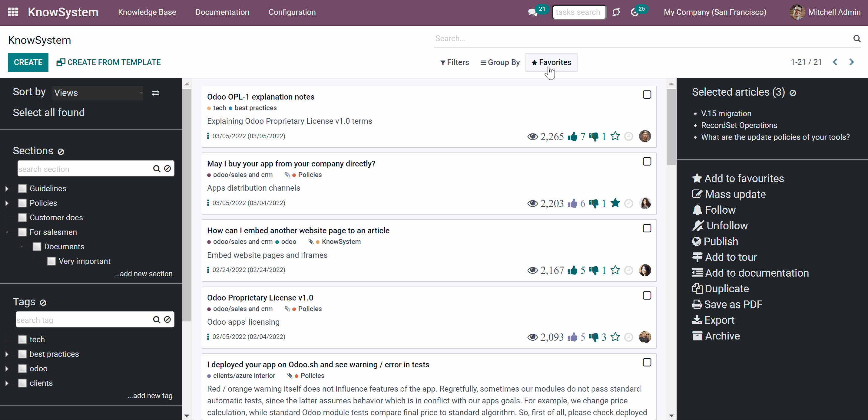
Task: Check the tech tag checkbox
Action: click(22, 340)
